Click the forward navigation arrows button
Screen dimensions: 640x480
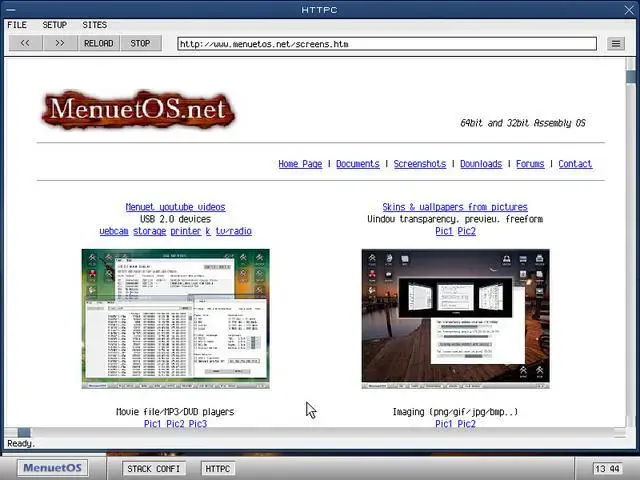60,43
